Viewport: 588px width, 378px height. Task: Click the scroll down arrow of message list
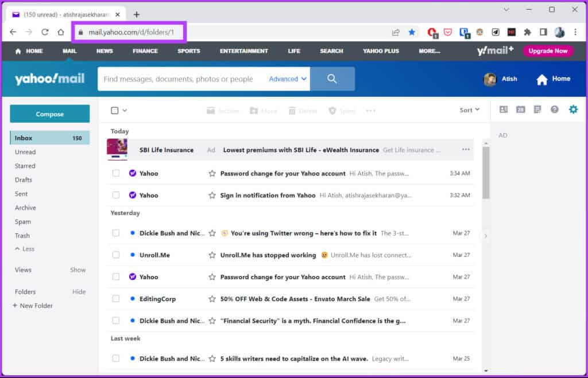tap(486, 371)
